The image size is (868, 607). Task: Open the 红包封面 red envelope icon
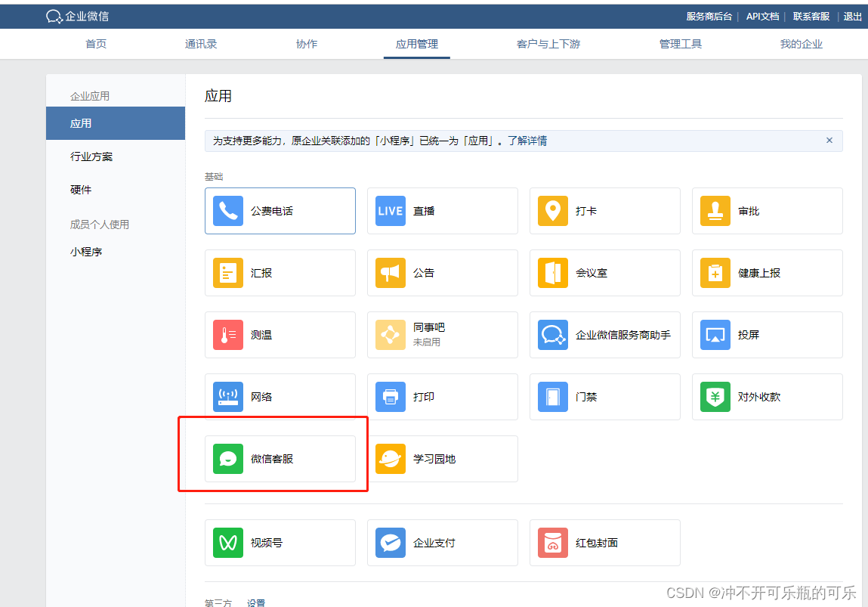coord(552,543)
